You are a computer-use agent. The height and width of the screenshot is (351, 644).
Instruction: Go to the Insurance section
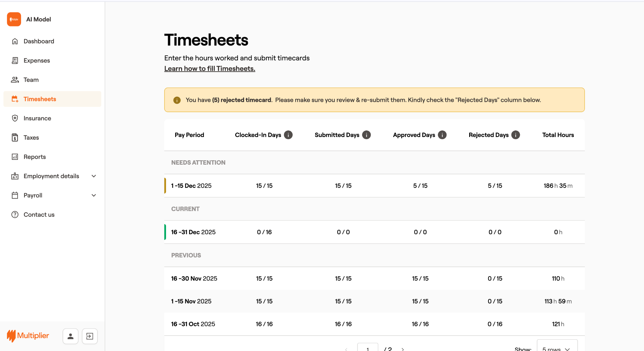point(37,118)
